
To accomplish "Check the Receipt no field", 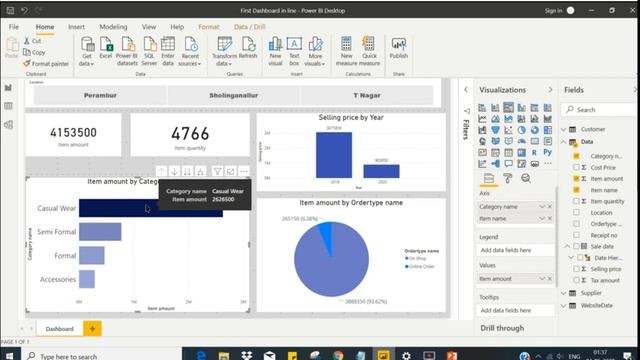I will coord(576,235).
